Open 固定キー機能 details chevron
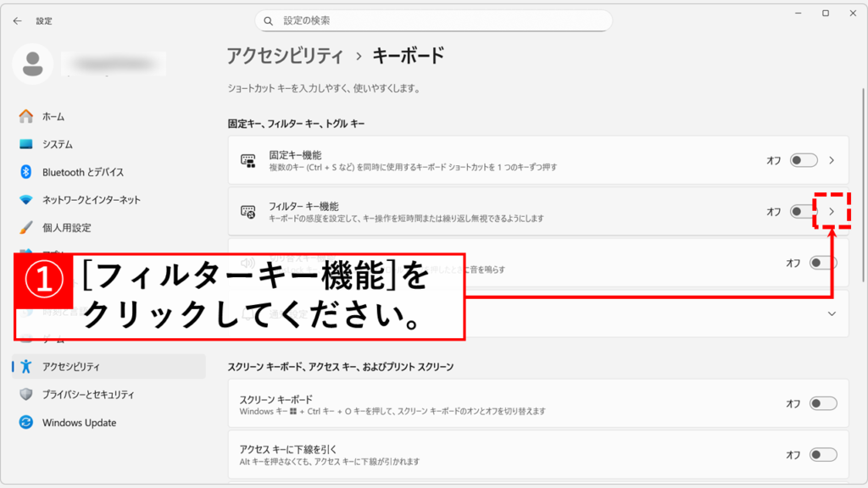This screenshot has width=868, height=488. pyautogui.click(x=832, y=160)
